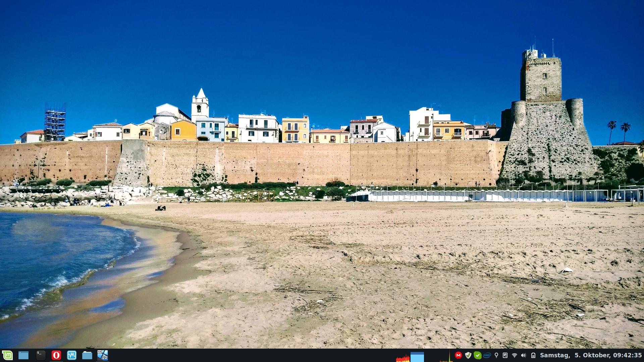This screenshot has height=362, width=644.
Task: Open the sound volume applet
Action: pyautogui.click(x=524, y=355)
